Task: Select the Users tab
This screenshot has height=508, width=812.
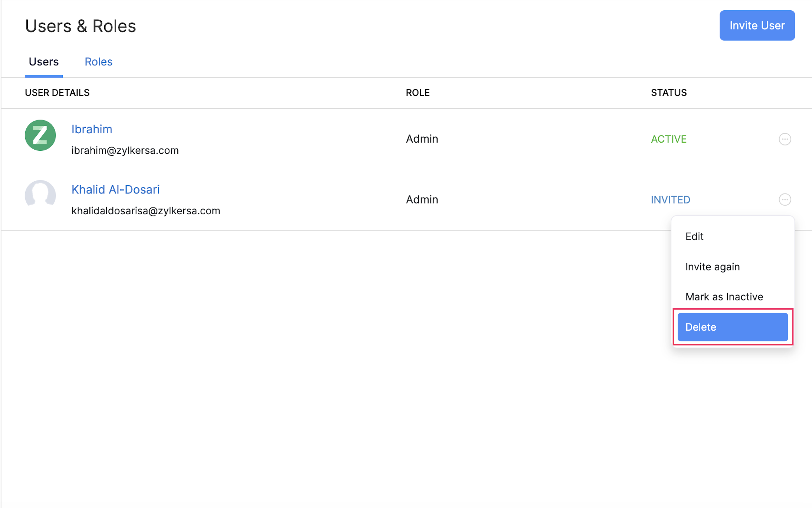Action: tap(43, 61)
